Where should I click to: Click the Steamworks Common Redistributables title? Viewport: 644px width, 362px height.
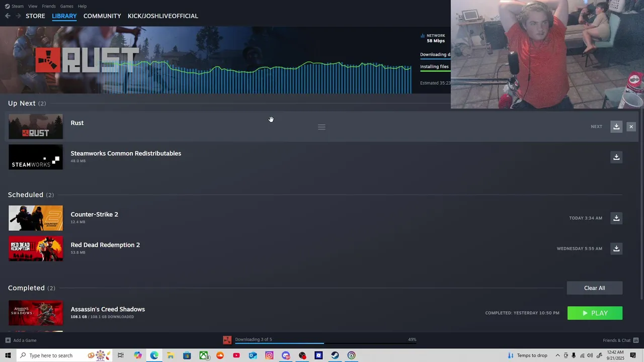click(x=126, y=153)
